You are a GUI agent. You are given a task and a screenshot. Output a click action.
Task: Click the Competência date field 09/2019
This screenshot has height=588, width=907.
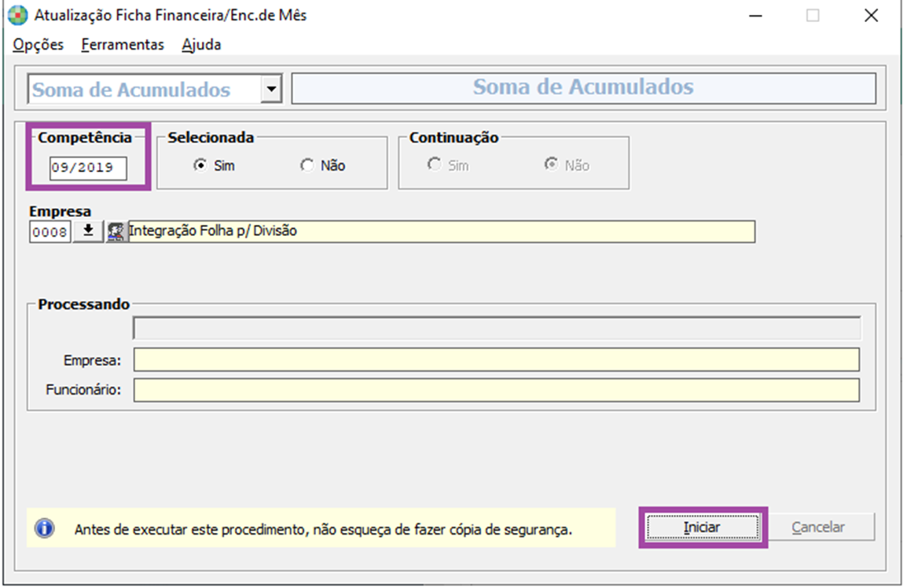click(88, 168)
